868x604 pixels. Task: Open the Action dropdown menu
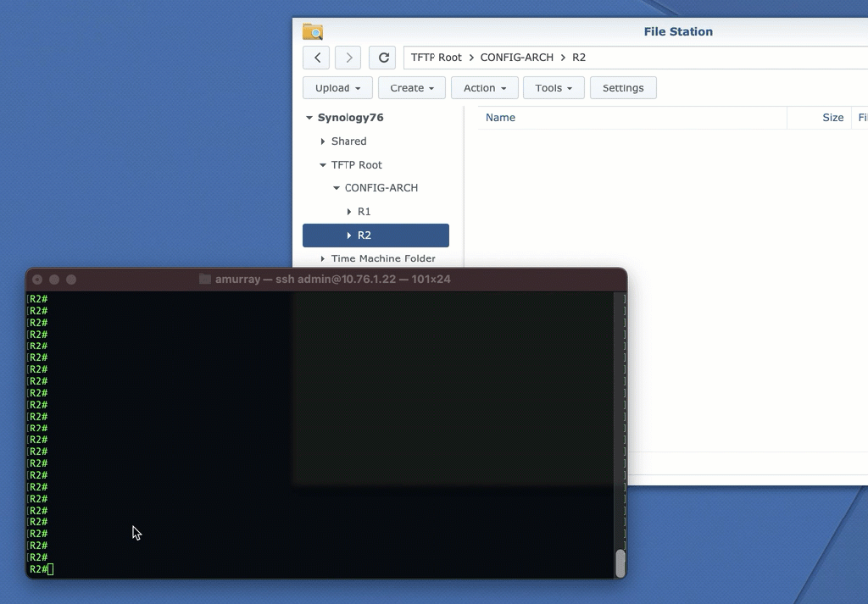[485, 88]
